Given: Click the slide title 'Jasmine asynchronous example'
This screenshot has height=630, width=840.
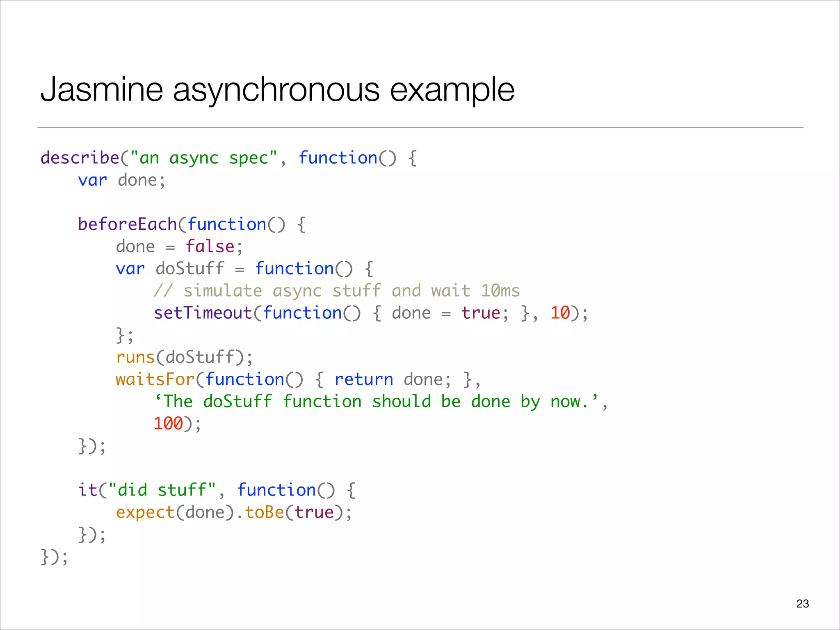Looking at the screenshot, I should pyautogui.click(x=277, y=90).
